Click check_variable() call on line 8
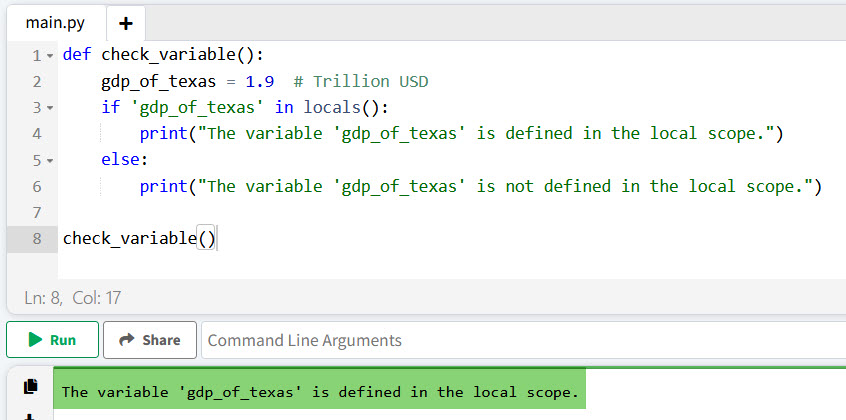This screenshot has height=420, width=846. pyautogui.click(x=139, y=239)
